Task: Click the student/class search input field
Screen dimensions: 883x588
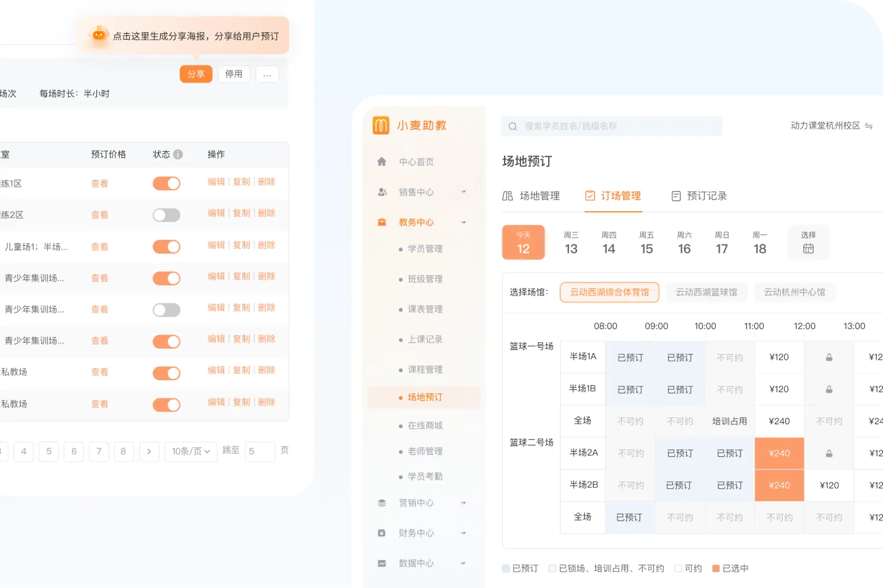Action: pyautogui.click(x=611, y=126)
